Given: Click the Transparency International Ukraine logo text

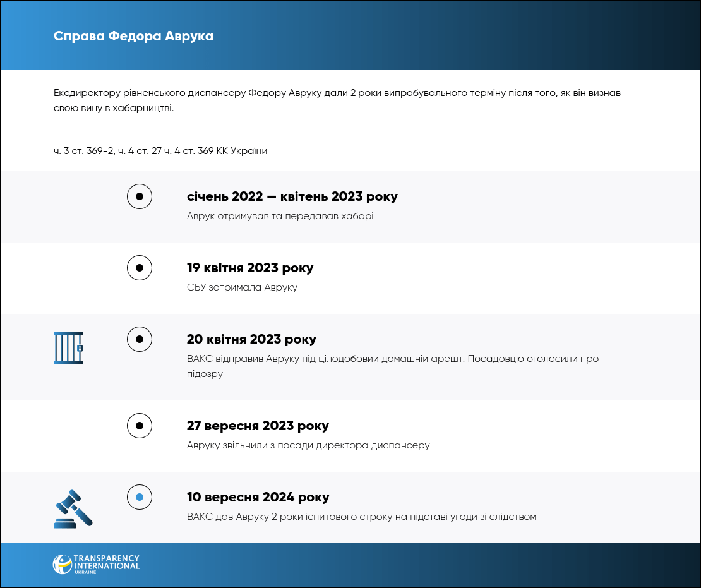Looking at the screenshot, I should [x=106, y=563].
